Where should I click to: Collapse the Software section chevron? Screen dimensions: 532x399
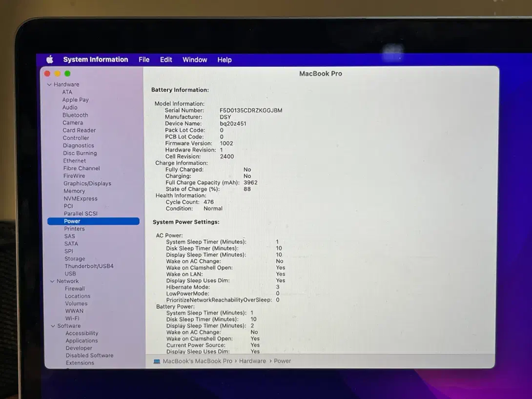(x=53, y=326)
